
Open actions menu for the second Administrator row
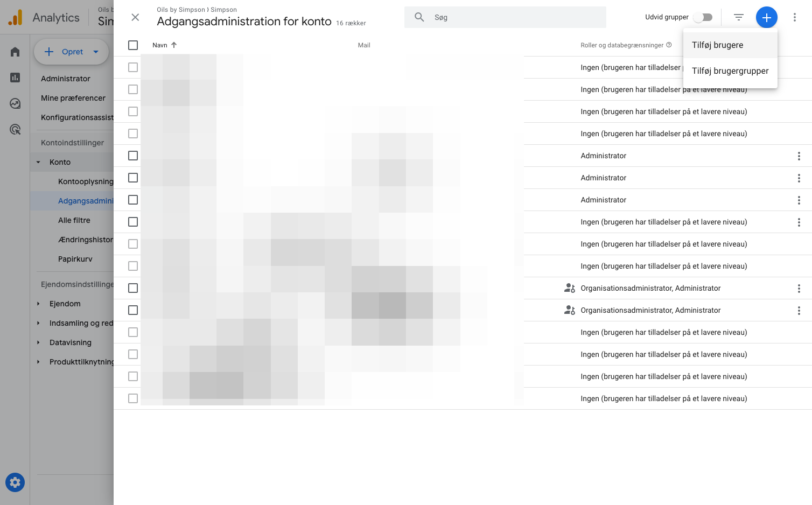pos(799,178)
